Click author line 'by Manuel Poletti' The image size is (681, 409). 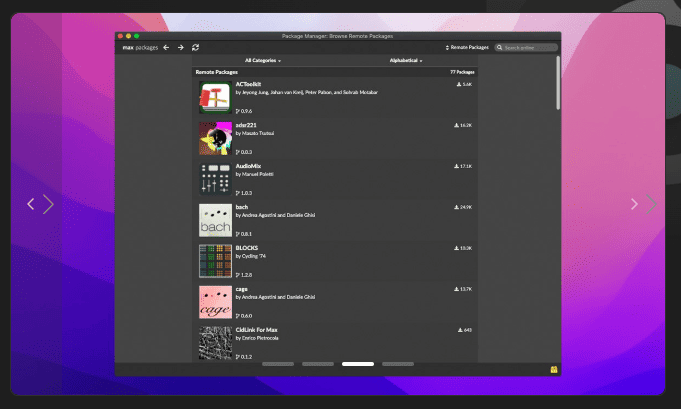(x=255, y=174)
